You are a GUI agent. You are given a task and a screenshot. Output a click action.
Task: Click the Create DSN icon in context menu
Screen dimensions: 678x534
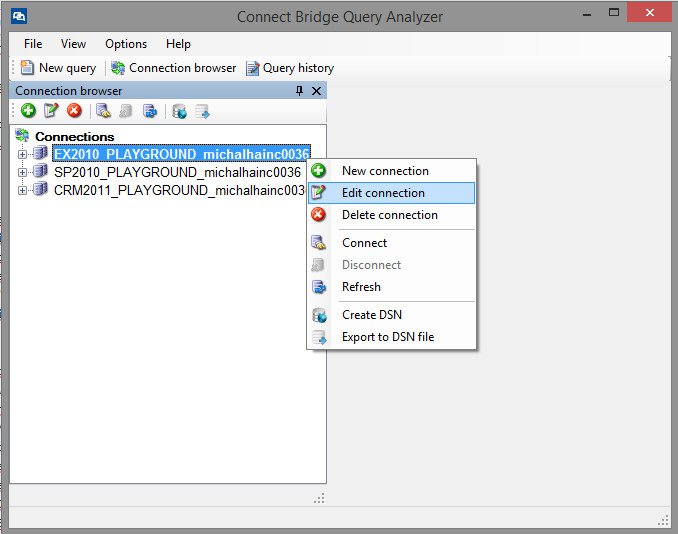click(319, 315)
